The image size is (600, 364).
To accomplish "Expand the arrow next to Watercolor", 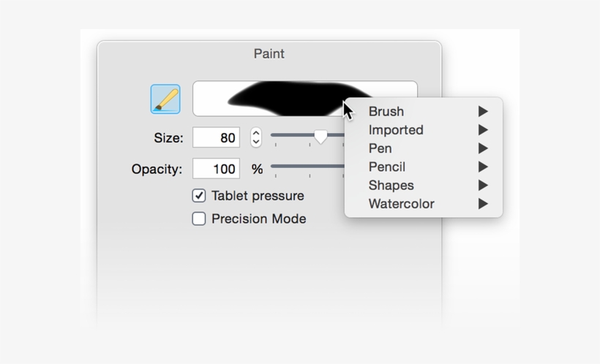I will pos(483,204).
